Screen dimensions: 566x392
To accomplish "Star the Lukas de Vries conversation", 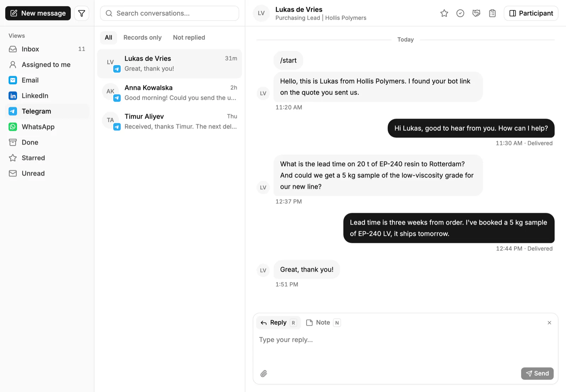I will click(444, 13).
